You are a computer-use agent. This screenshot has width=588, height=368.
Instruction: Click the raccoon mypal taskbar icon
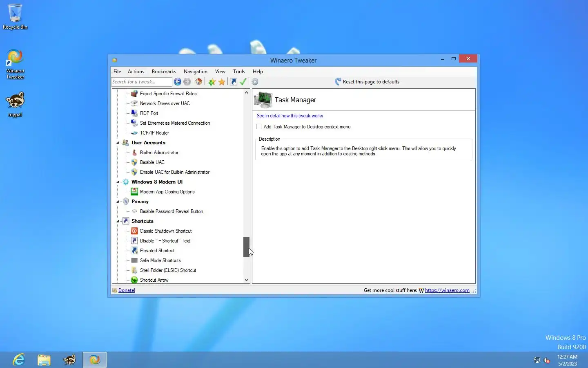69,360
